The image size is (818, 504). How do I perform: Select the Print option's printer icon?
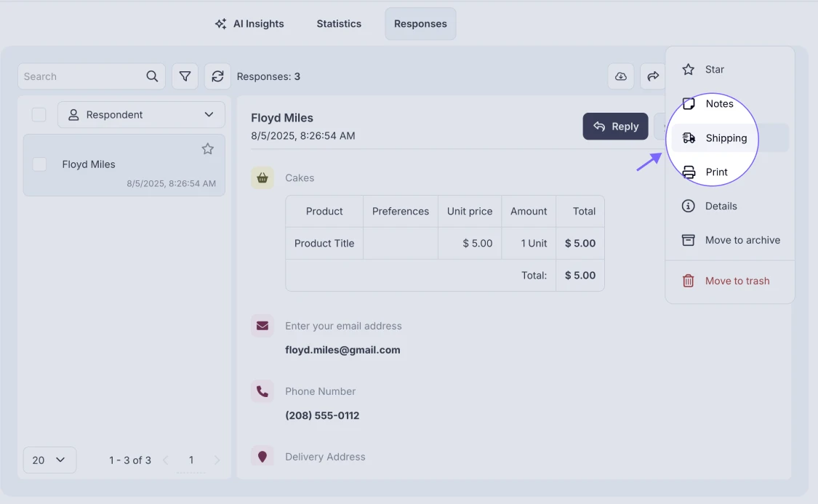click(689, 172)
